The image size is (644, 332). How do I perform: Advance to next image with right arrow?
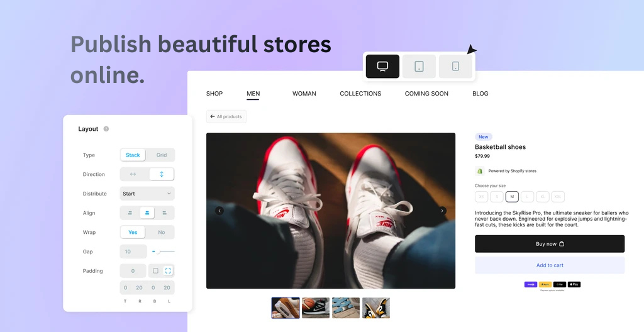pyautogui.click(x=442, y=211)
